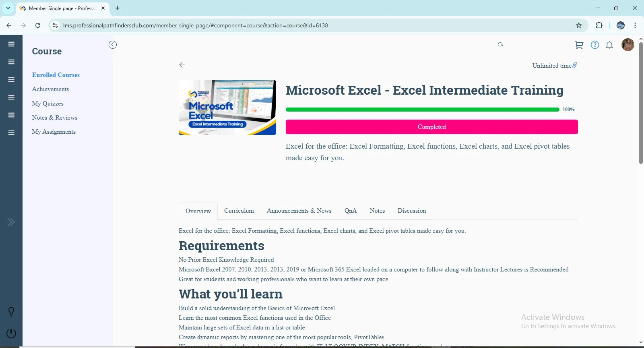Click the power logout icon
The height and width of the screenshot is (348, 644).
[x=11, y=333]
